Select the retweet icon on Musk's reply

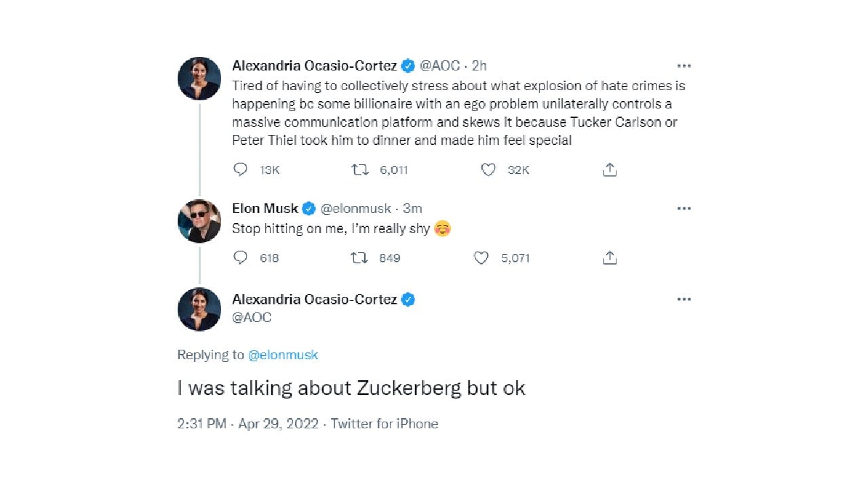point(358,258)
